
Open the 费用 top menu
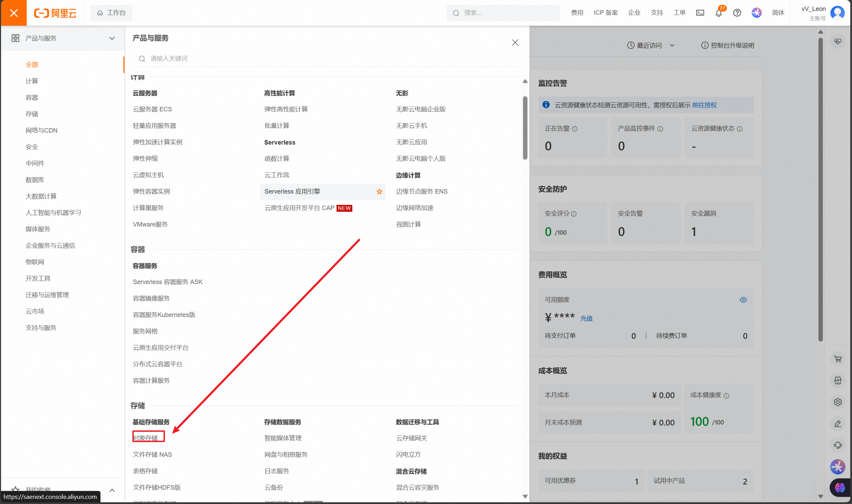tap(577, 13)
